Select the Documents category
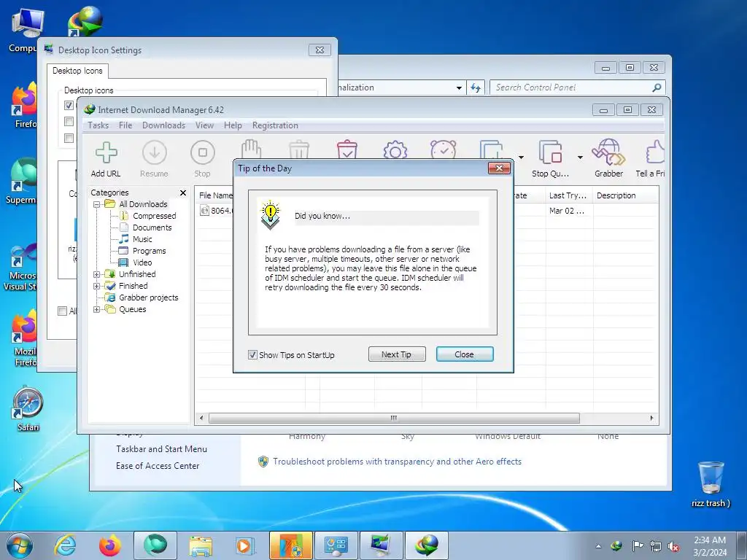Image resolution: width=747 pixels, height=560 pixels. tap(152, 227)
